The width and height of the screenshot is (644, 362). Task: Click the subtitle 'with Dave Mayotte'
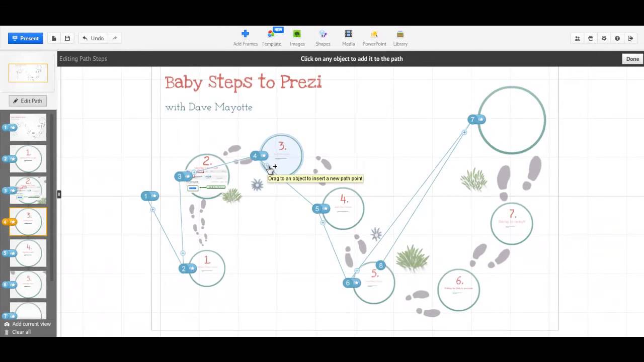coord(209,107)
